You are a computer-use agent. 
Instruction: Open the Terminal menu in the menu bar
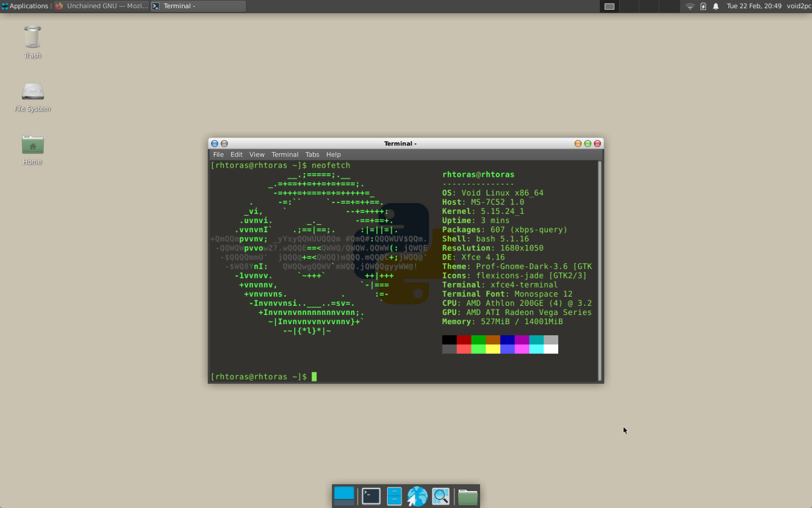pos(285,154)
